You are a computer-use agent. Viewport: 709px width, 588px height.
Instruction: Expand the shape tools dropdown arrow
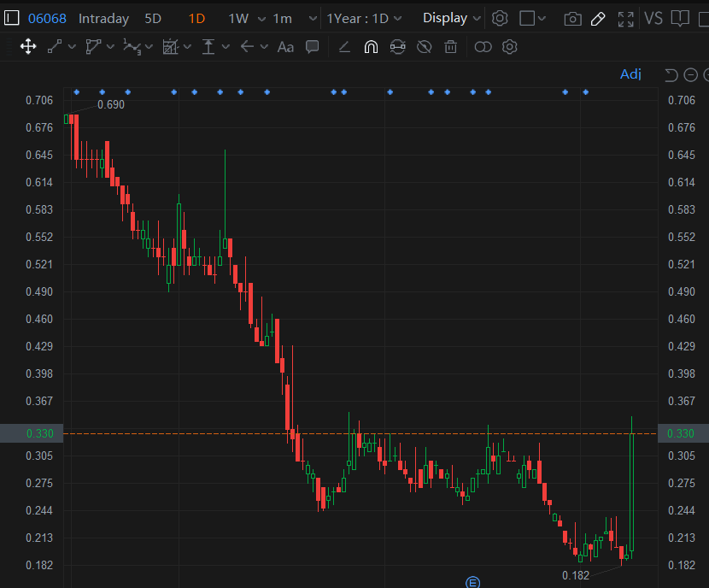(x=110, y=47)
